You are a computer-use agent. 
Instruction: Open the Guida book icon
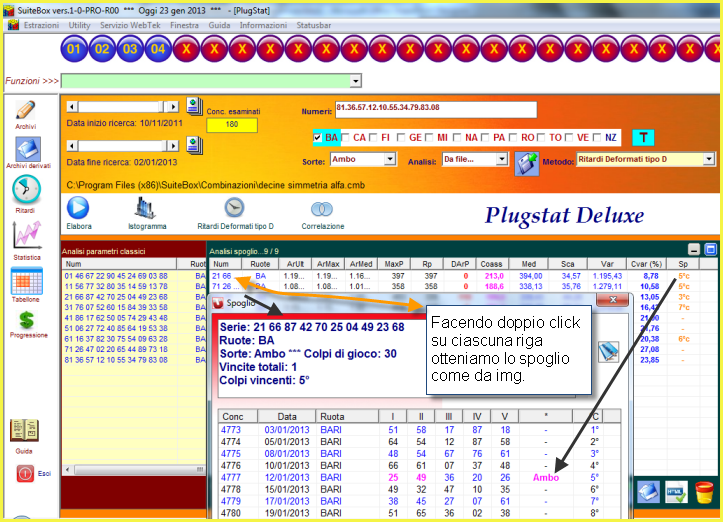tap(24, 430)
